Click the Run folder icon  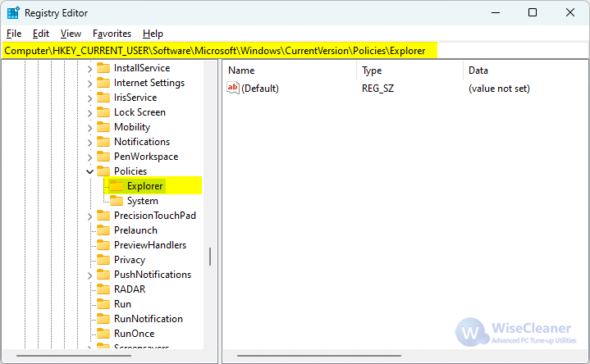pos(103,303)
